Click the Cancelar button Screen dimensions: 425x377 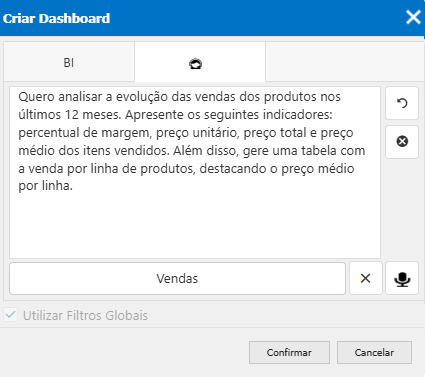click(x=374, y=352)
